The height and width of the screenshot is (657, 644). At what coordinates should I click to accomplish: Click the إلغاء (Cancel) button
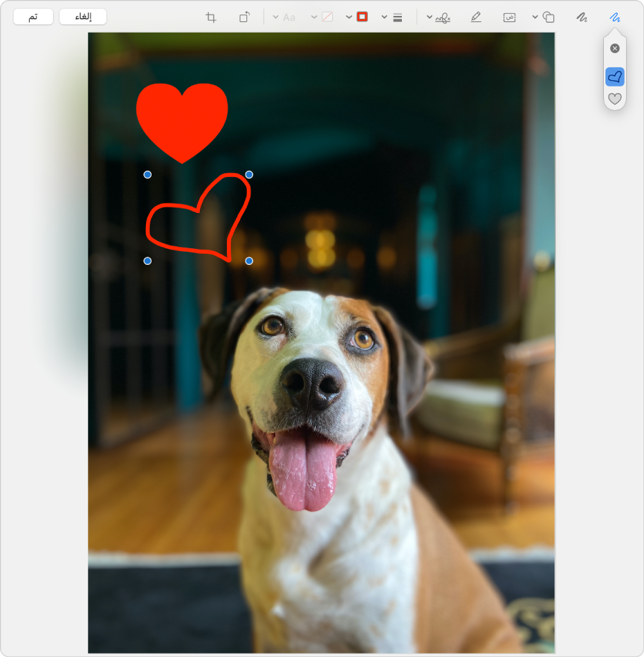pos(83,17)
